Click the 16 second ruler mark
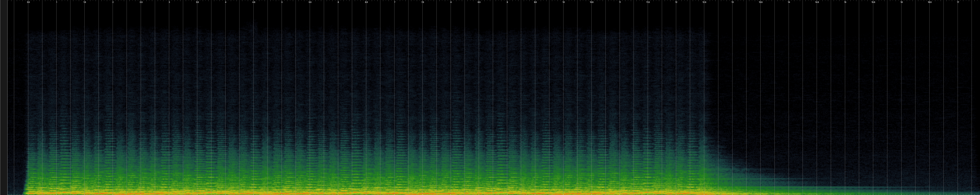This screenshot has width=980, height=195. click(901, 2)
